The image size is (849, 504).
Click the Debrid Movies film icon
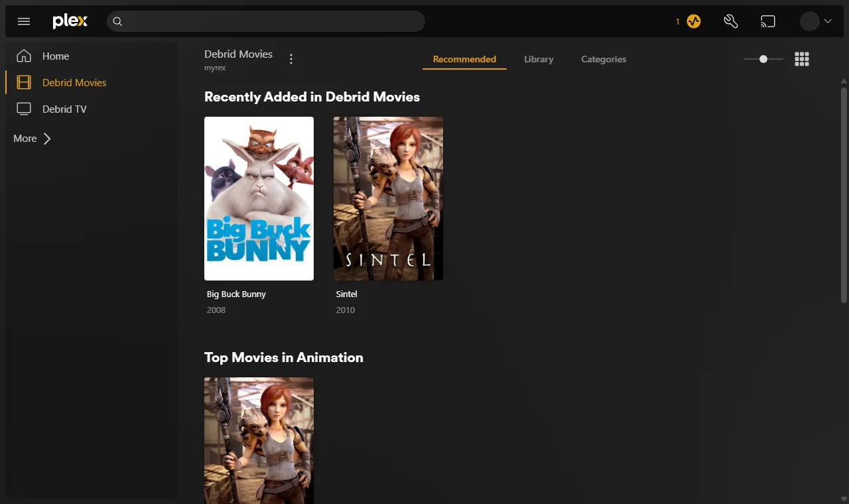24,82
